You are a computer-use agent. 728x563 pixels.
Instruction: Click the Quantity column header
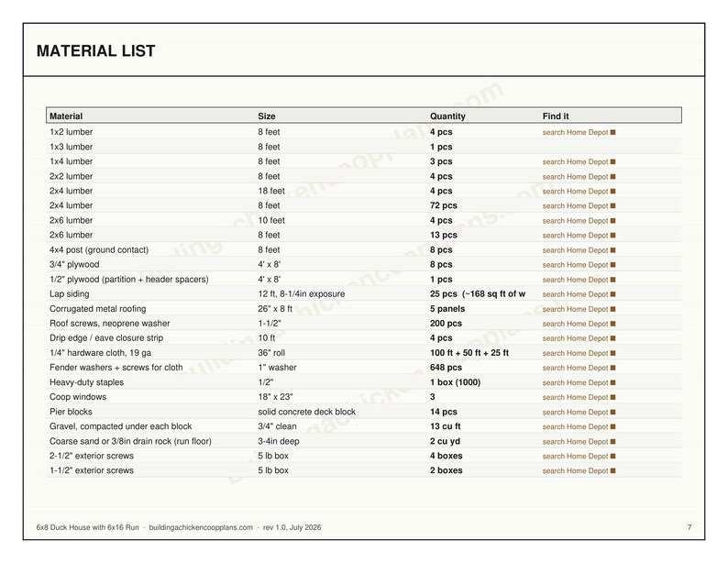[x=447, y=116]
